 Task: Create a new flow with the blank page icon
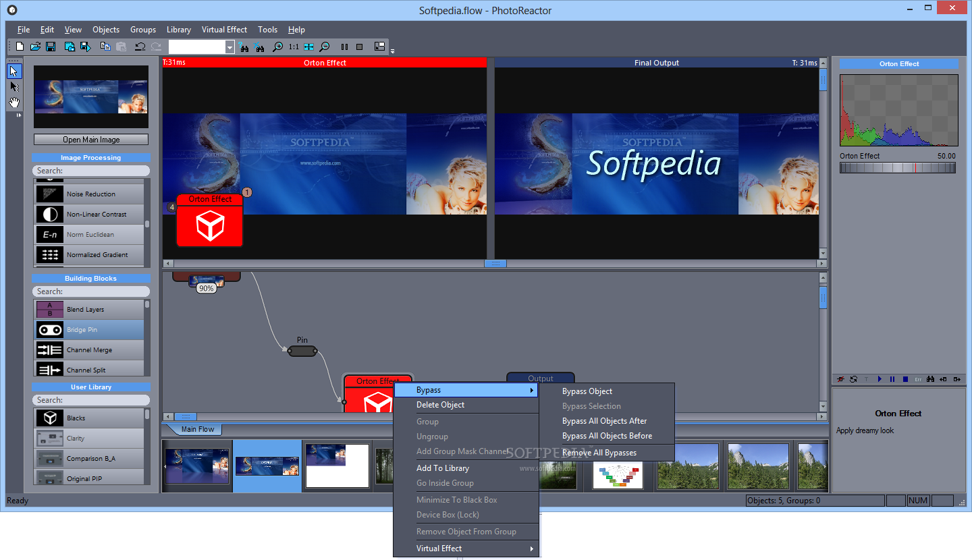pos(20,47)
